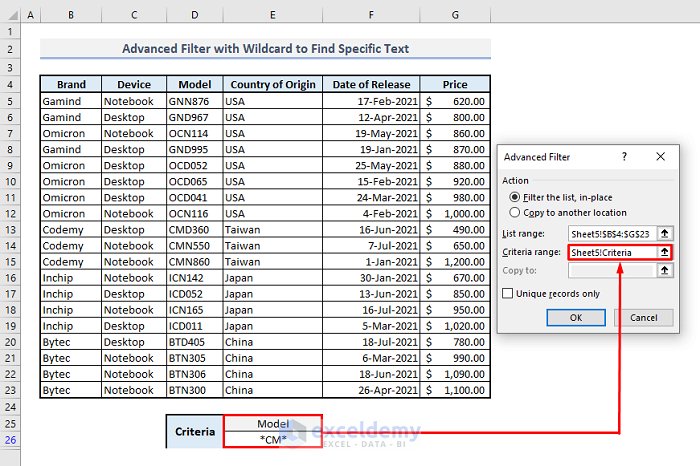Click the Device header cell
This screenshot has height=466, width=700.
[134, 84]
